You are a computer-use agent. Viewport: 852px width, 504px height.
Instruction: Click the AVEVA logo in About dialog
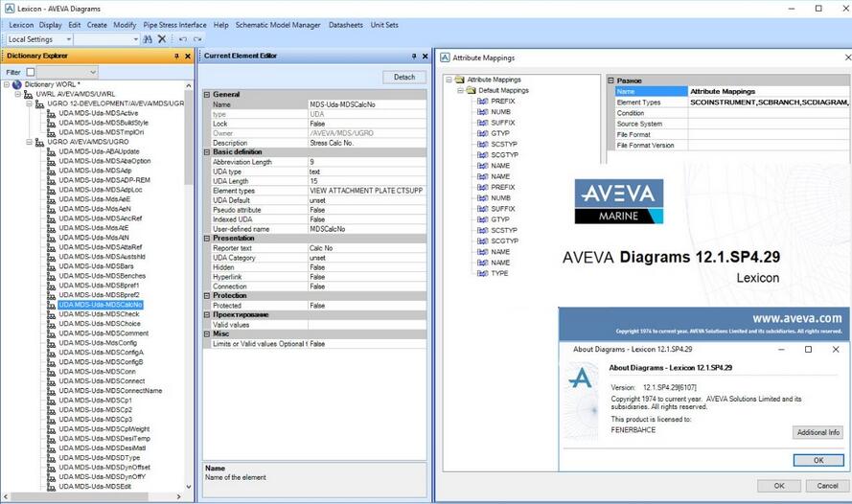[581, 378]
